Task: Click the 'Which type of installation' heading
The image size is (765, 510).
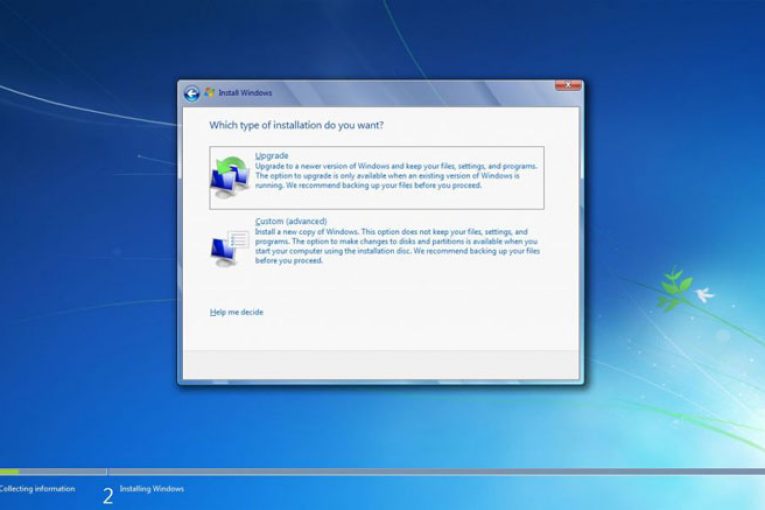Action: [x=297, y=125]
